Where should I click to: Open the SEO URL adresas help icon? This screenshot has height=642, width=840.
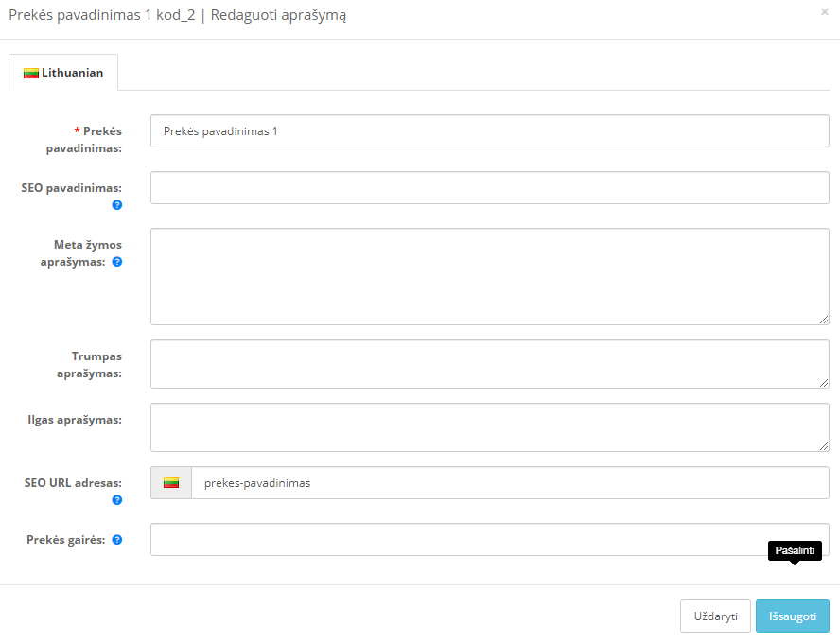pyautogui.click(x=116, y=500)
